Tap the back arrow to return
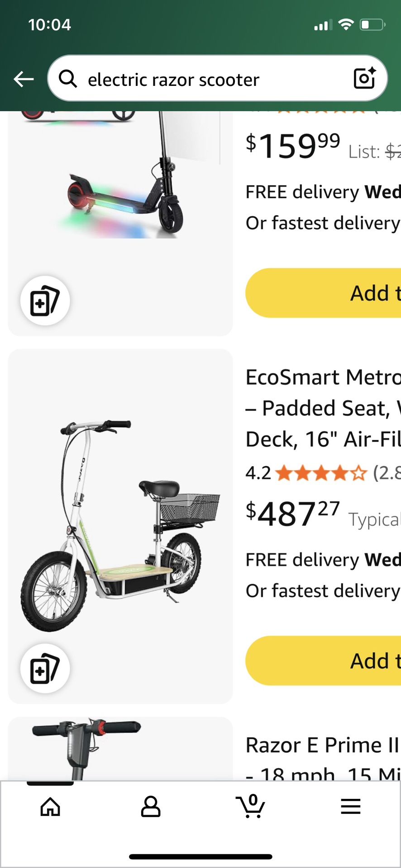Viewport: 401px width, 868px height. pyautogui.click(x=23, y=78)
